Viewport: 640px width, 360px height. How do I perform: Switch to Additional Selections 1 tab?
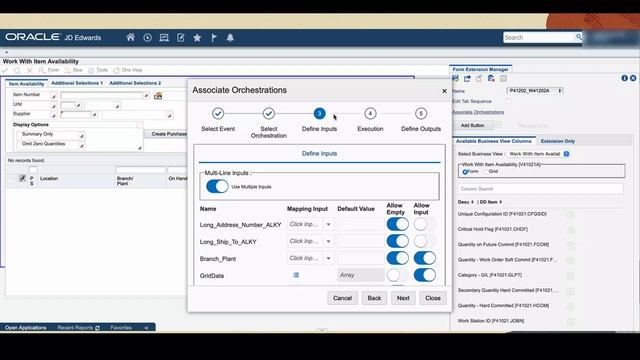[77, 83]
